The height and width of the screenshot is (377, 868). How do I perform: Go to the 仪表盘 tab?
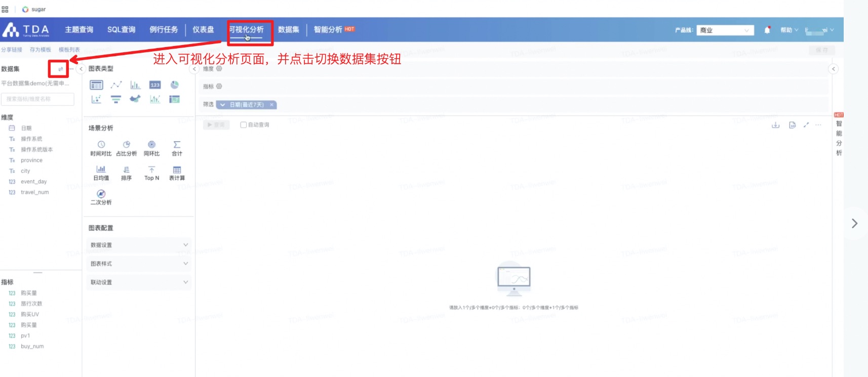(203, 30)
